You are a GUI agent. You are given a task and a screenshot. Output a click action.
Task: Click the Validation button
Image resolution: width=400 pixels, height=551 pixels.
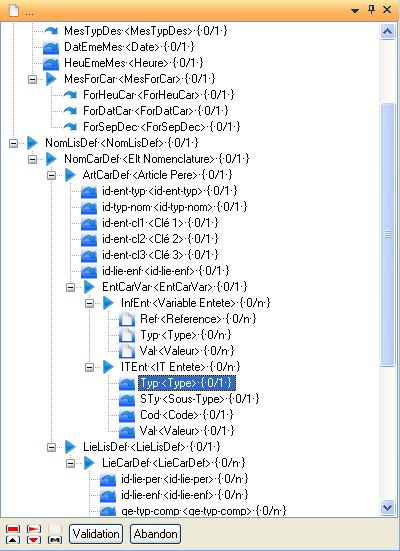point(96,534)
